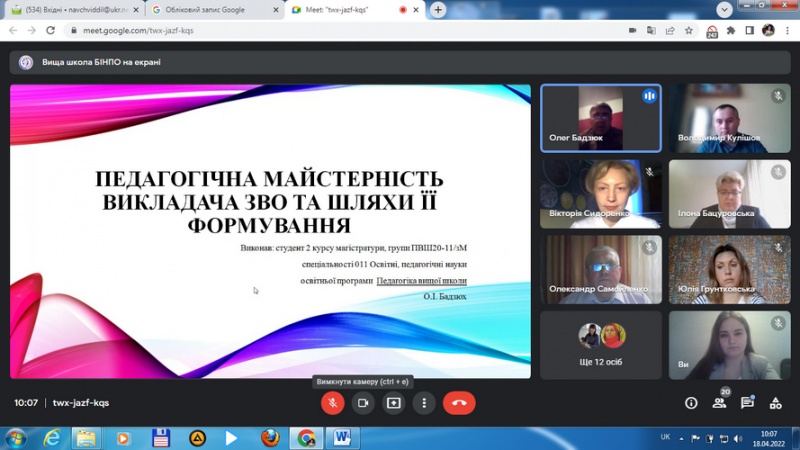The image size is (800, 450).
Task: Open the Meet more options menu
Action: coord(425,403)
